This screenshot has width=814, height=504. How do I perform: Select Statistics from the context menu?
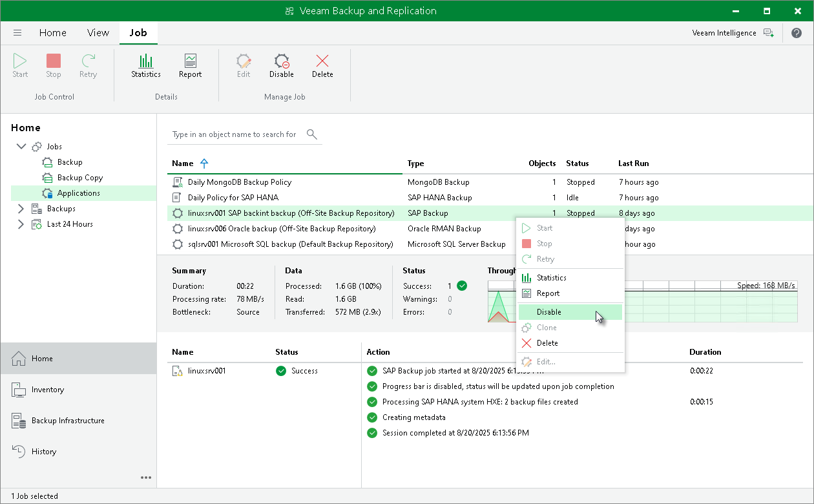pyautogui.click(x=551, y=278)
